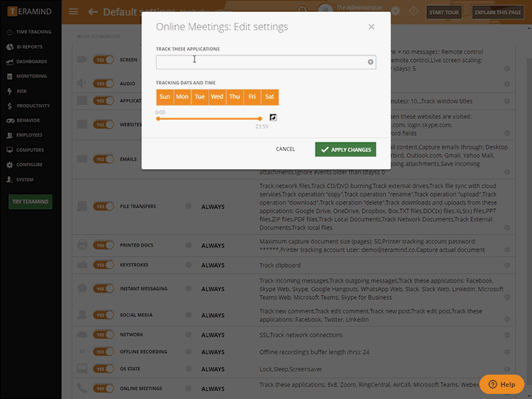Close the Online Meetings settings dialog
This screenshot has height=399, width=532.
click(371, 27)
